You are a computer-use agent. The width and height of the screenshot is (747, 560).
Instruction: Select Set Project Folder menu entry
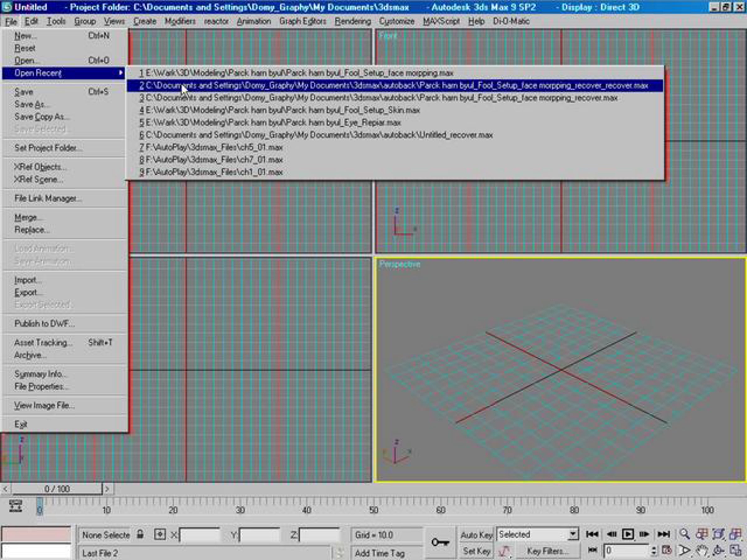64,148
